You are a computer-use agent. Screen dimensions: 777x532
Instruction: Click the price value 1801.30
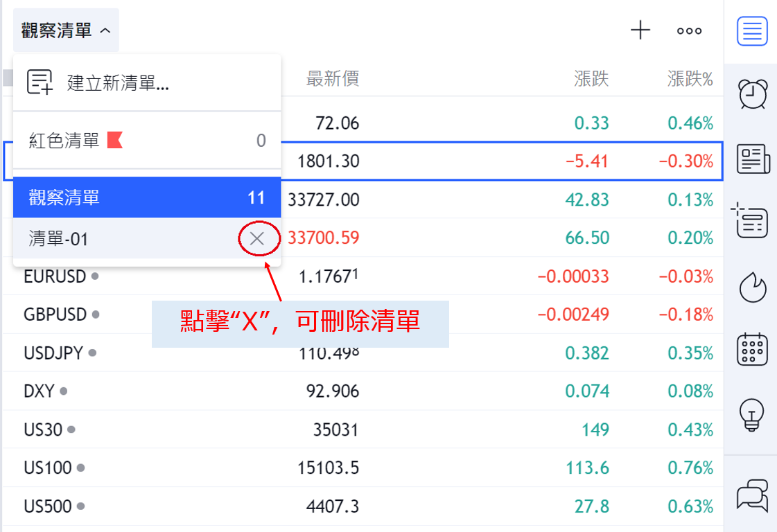tap(328, 161)
